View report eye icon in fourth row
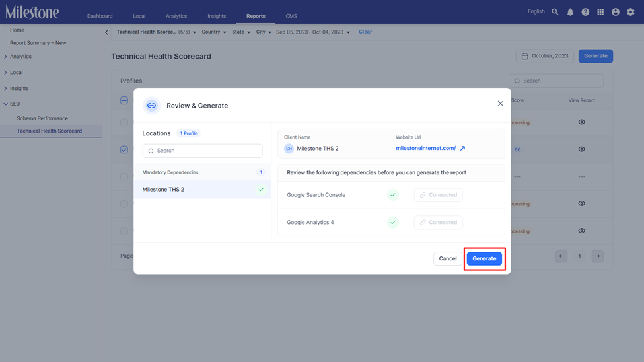The height and width of the screenshot is (362, 644). [581, 203]
